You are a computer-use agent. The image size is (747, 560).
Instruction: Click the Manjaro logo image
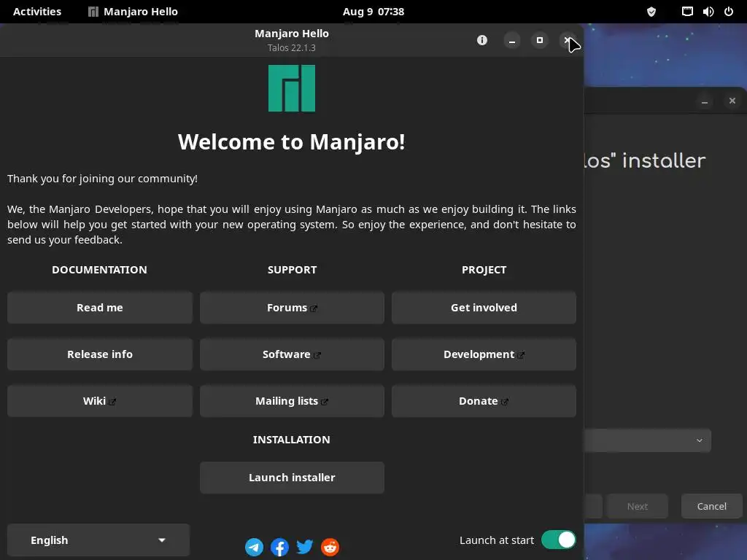click(x=292, y=88)
